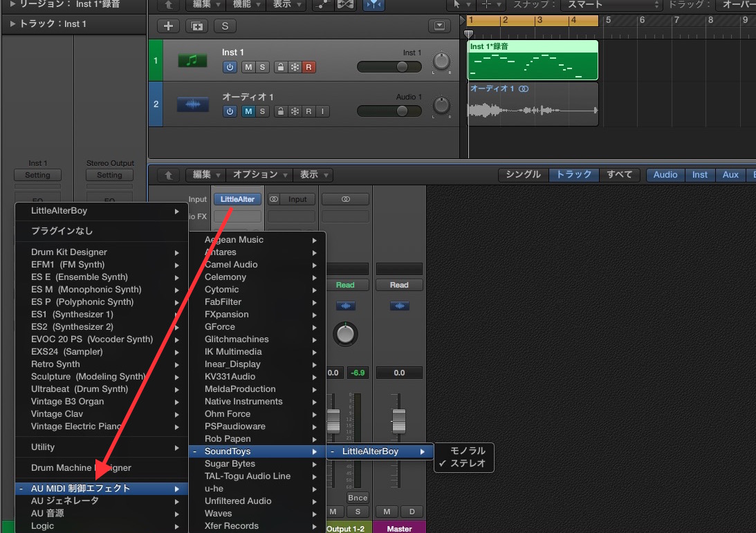Click the オーディオ 1 track volume slider
The width and height of the screenshot is (756, 533).
(389, 111)
